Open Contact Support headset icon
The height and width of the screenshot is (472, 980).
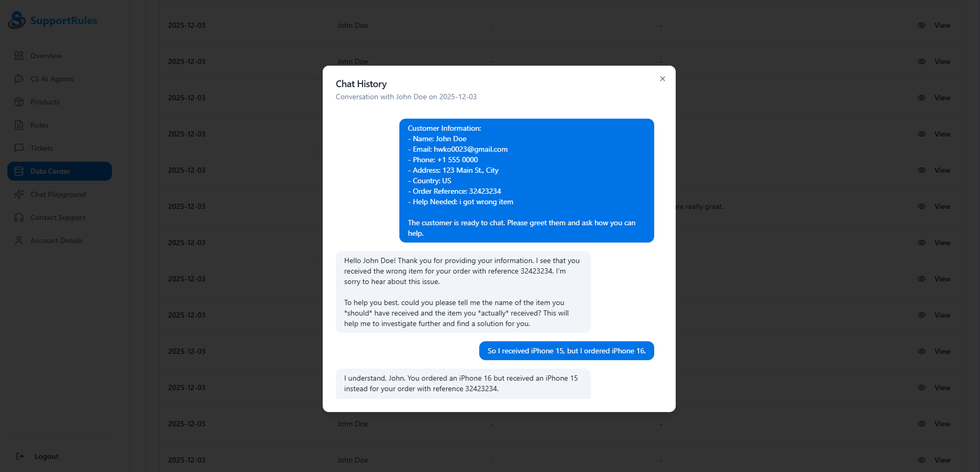tap(19, 217)
